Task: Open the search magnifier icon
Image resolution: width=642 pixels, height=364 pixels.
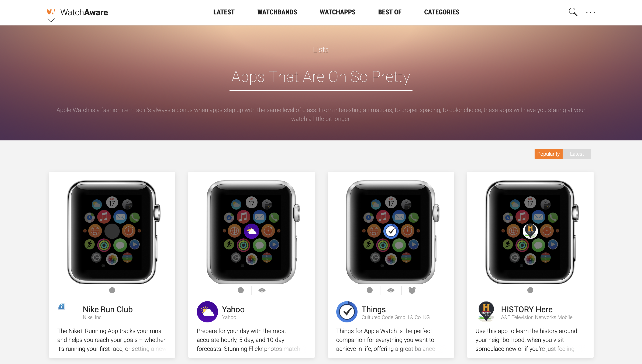Action: coord(573,12)
